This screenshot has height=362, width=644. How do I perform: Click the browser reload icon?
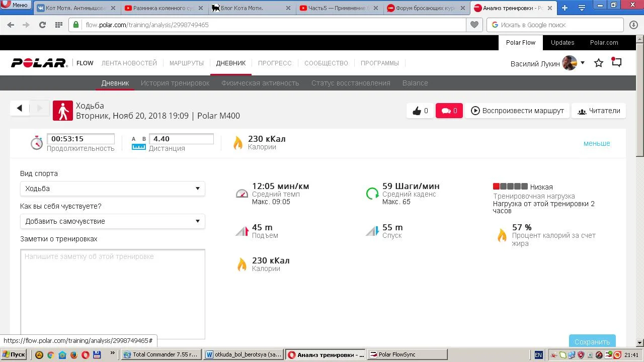(42, 25)
